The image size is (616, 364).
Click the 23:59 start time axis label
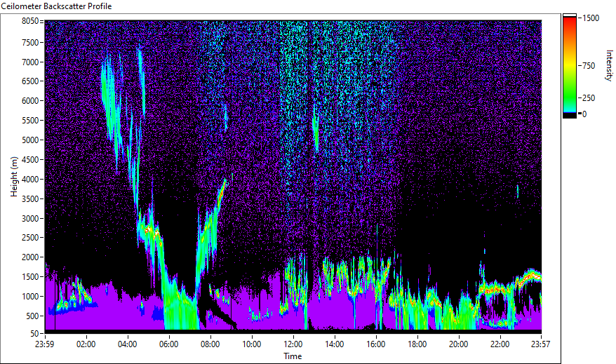pos(44,344)
